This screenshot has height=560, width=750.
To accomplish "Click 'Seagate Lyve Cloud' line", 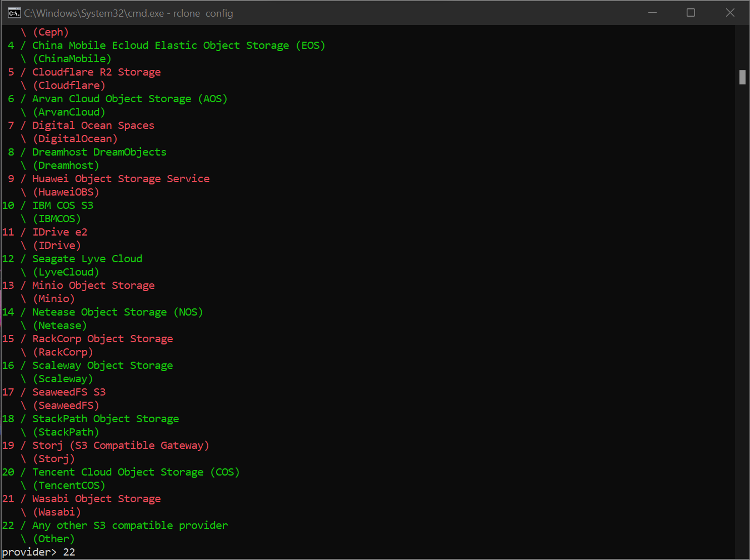I will (87, 259).
